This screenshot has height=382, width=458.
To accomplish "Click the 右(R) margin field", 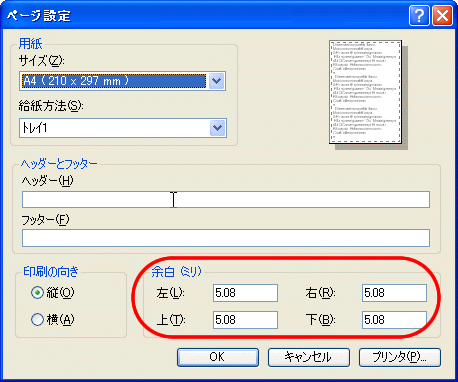I will pos(394,293).
